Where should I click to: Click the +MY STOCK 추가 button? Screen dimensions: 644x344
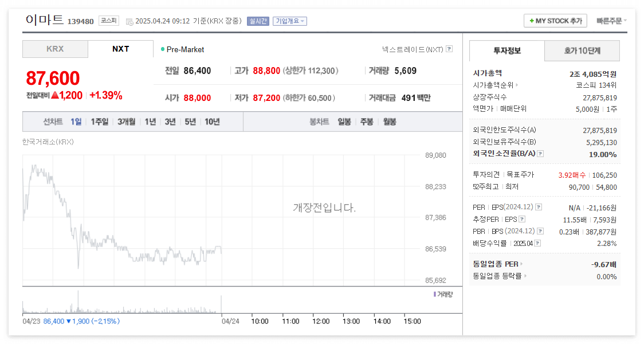click(x=555, y=20)
